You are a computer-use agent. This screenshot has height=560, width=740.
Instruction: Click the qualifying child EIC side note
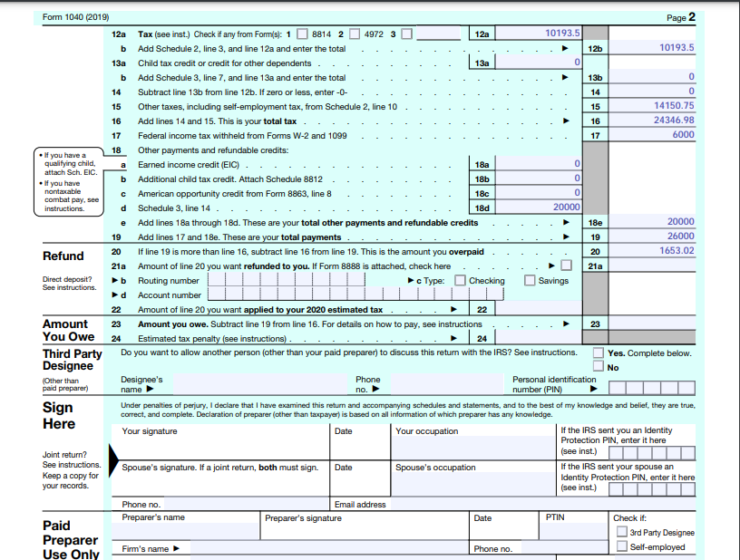(69, 182)
